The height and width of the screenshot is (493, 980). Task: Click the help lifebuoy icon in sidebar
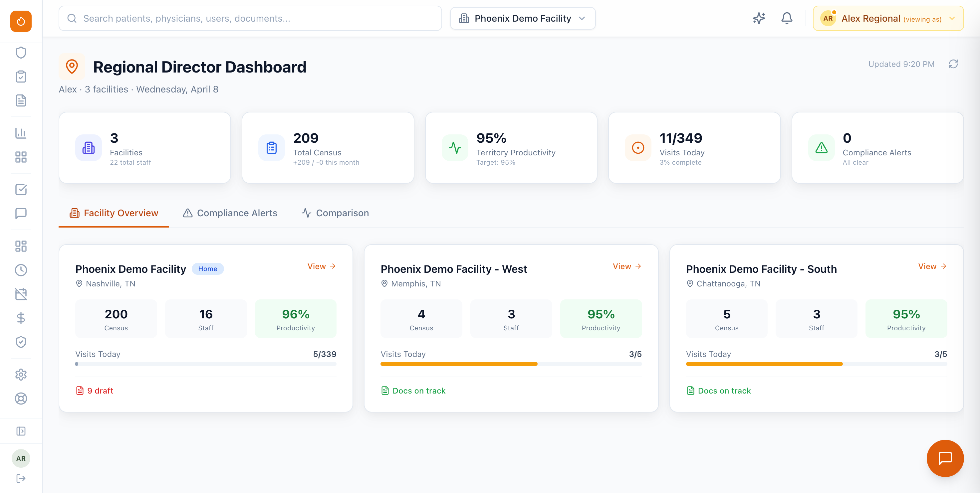[x=21, y=399]
